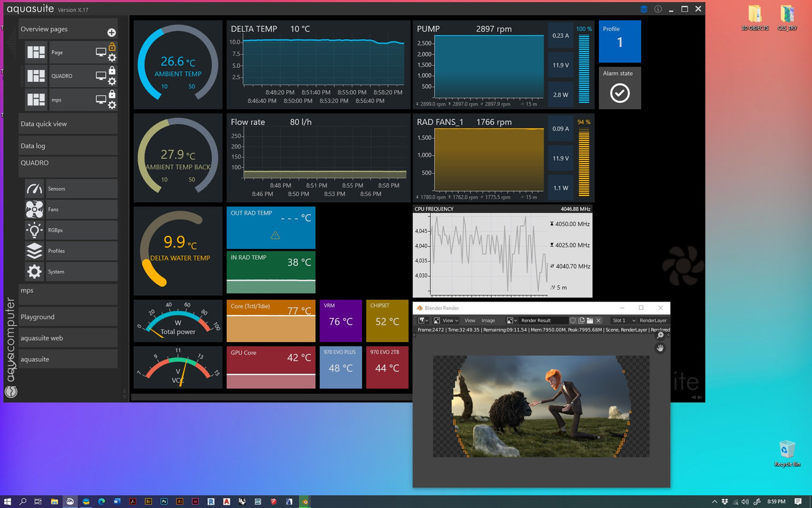
Task: Add a new overview page with plus icon
Action: [x=112, y=32]
